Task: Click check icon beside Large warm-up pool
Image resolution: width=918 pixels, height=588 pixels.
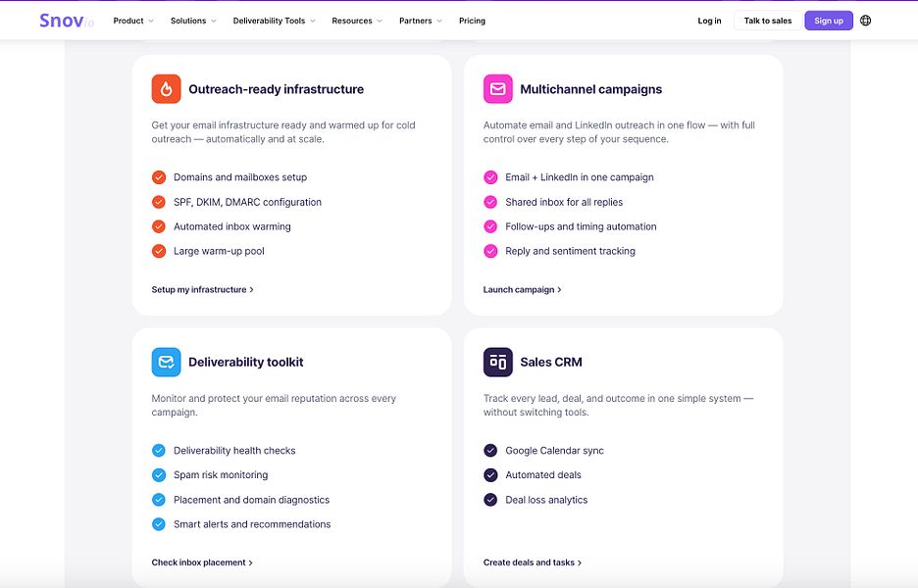Action: 159,251
